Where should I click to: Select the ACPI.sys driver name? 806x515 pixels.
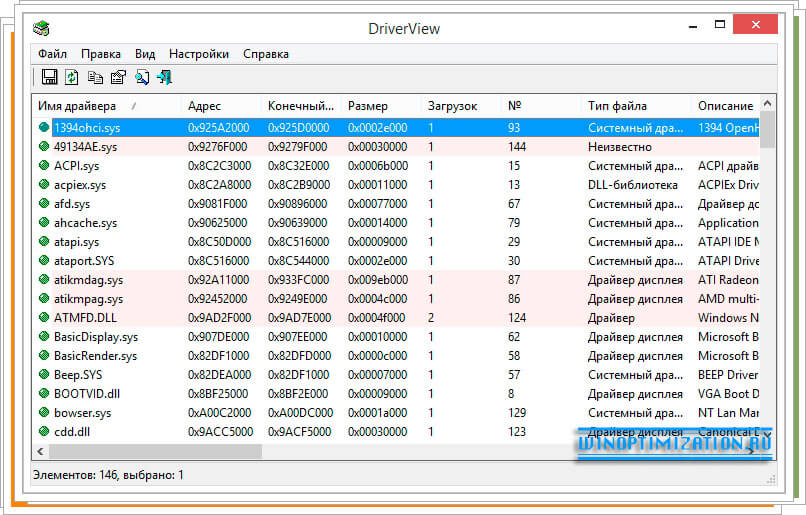point(77,165)
